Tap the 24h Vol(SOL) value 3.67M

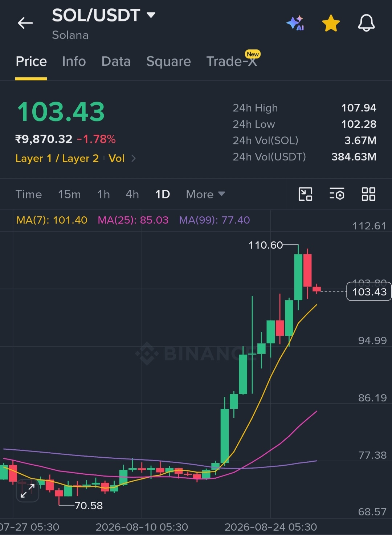360,140
